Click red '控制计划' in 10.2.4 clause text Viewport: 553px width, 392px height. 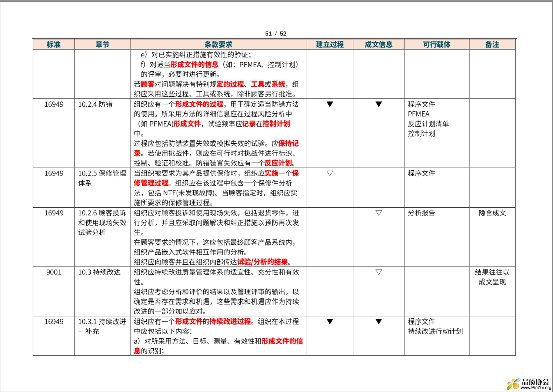[276, 124]
